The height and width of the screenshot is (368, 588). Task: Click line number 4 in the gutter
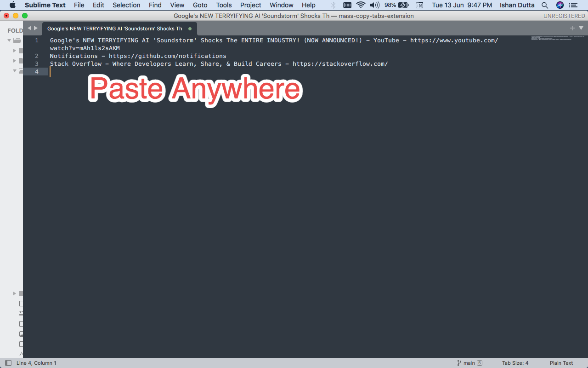tap(37, 72)
